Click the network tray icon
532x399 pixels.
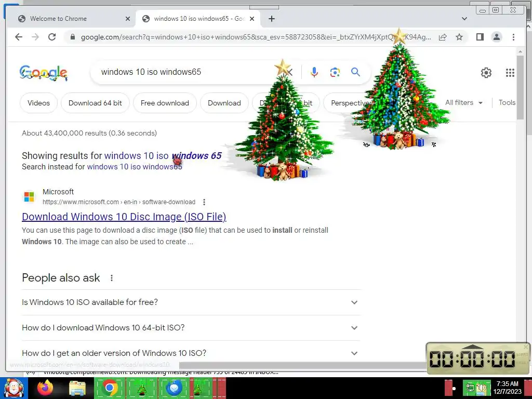[x=470, y=388]
